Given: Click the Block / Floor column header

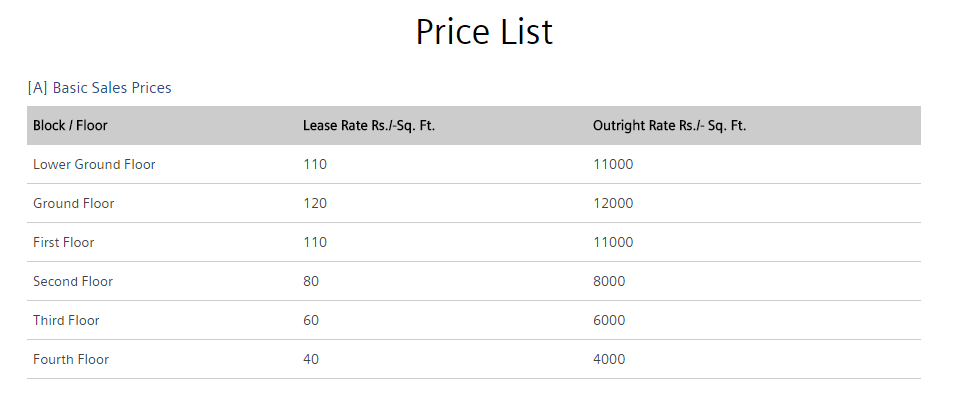Looking at the screenshot, I should [x=70, y=126].
